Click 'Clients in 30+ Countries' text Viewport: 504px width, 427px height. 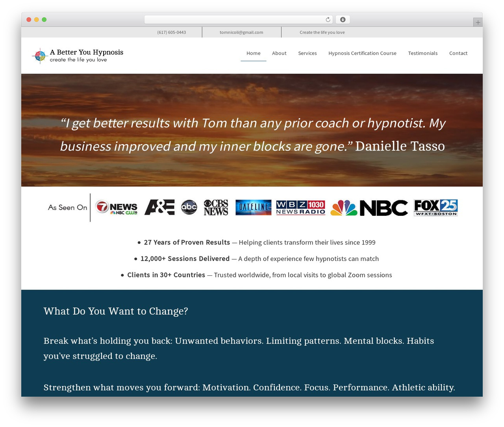pos(166,275)
